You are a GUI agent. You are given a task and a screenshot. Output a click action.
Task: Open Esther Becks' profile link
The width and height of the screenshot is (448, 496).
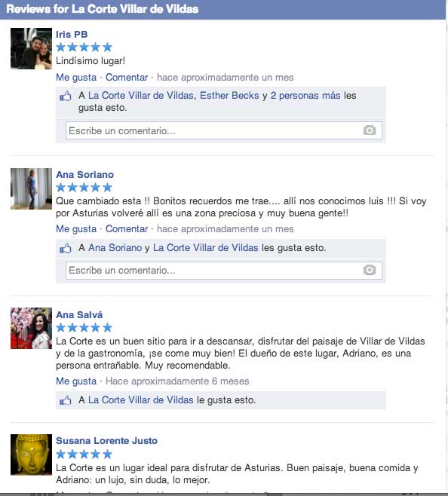229,96
